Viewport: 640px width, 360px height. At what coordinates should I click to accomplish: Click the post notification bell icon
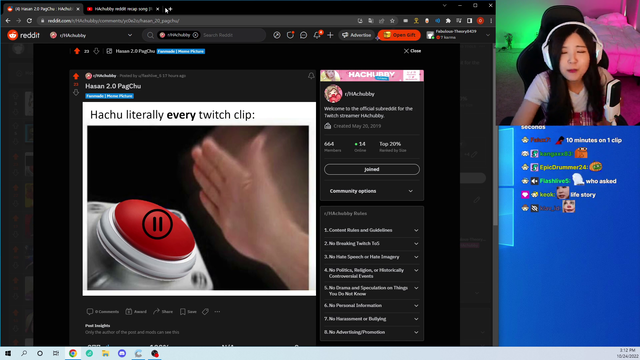311,76
